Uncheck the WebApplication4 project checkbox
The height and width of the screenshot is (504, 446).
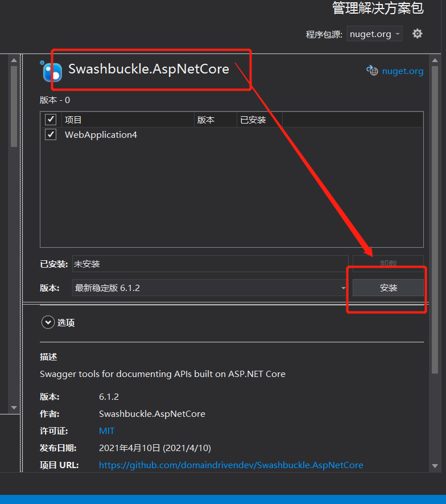(x=51, y=134)
